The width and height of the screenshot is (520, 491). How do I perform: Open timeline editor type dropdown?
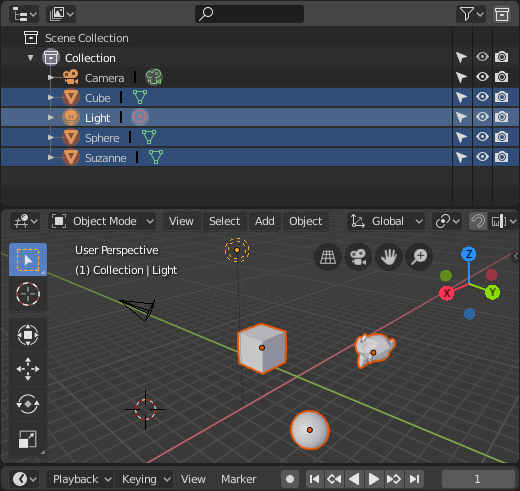coord(24,479)
